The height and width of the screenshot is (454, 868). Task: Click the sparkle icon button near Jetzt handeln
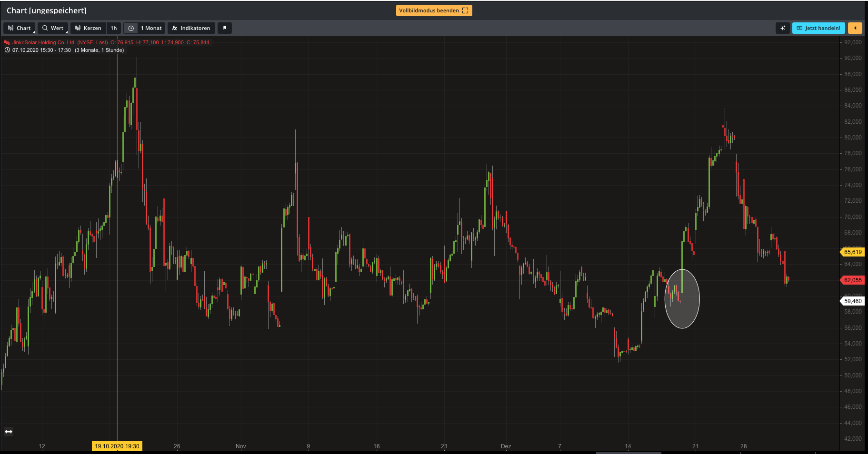[x=783, y=28]
